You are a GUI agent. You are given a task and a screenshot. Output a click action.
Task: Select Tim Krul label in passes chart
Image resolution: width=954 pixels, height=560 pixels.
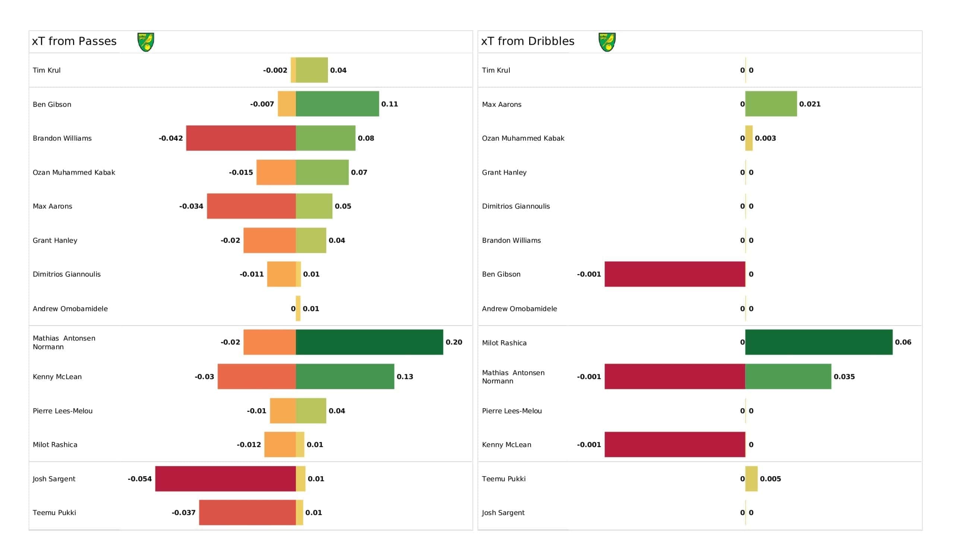(x=47, y=70)
